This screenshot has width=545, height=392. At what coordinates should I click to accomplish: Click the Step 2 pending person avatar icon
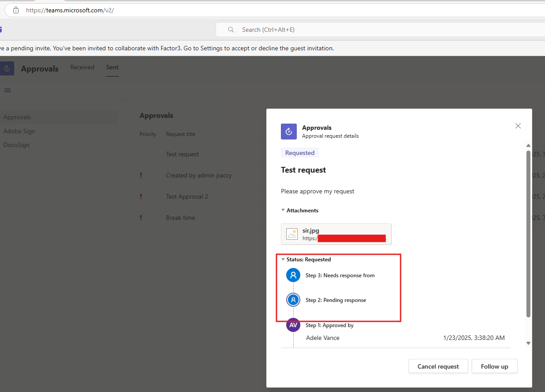pyautogui.click(x=293, y=300)
